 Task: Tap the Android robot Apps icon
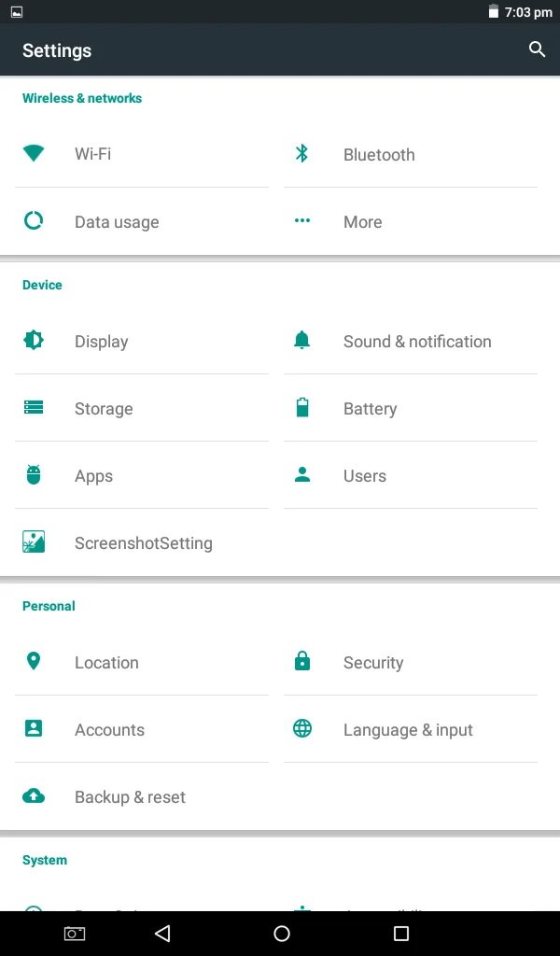pos(34,474)
